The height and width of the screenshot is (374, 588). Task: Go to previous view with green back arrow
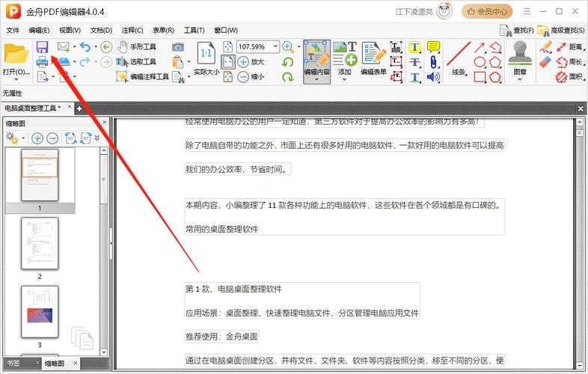106,47
